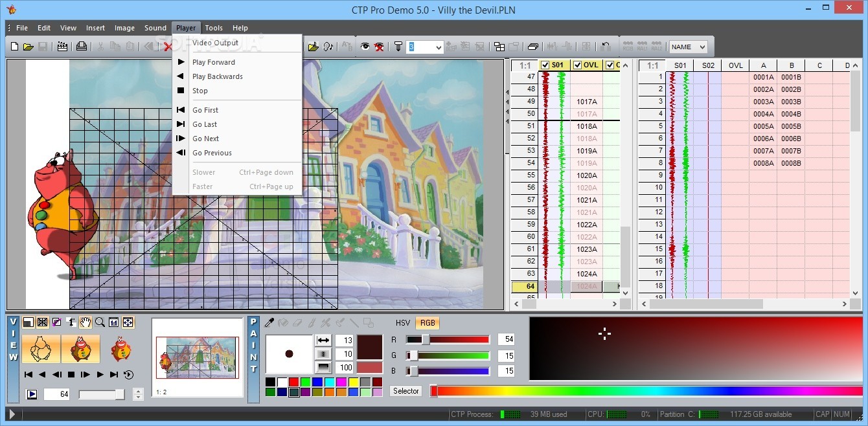868x426 pixels.
Task: Click the play backward playback button
Action: pyautogui.click(x=42, y=374)
